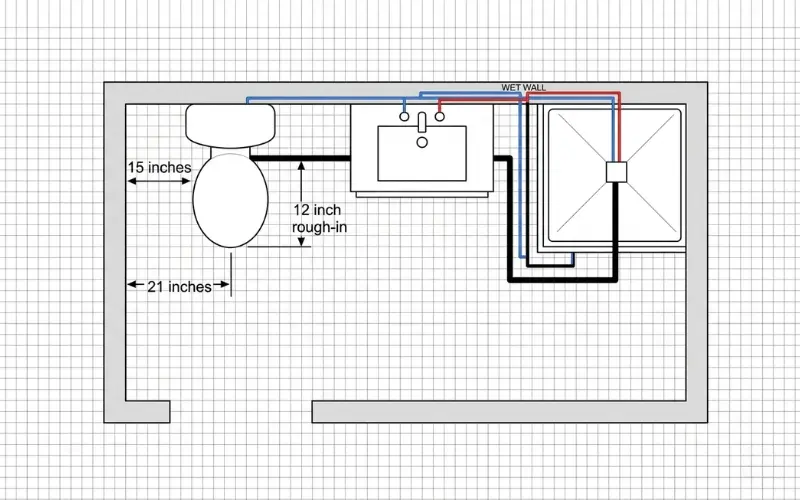800x500 pixels.
Task: Click the "WET WALL" label
Action: click(523, 88)
